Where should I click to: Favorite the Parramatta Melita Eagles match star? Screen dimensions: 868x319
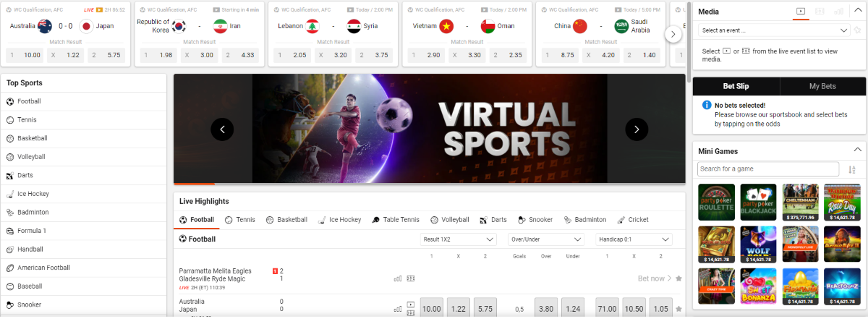tap(678, 278)
